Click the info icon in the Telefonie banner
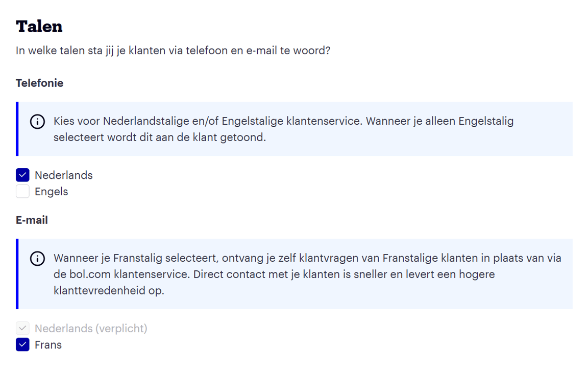 coord(37,122)
